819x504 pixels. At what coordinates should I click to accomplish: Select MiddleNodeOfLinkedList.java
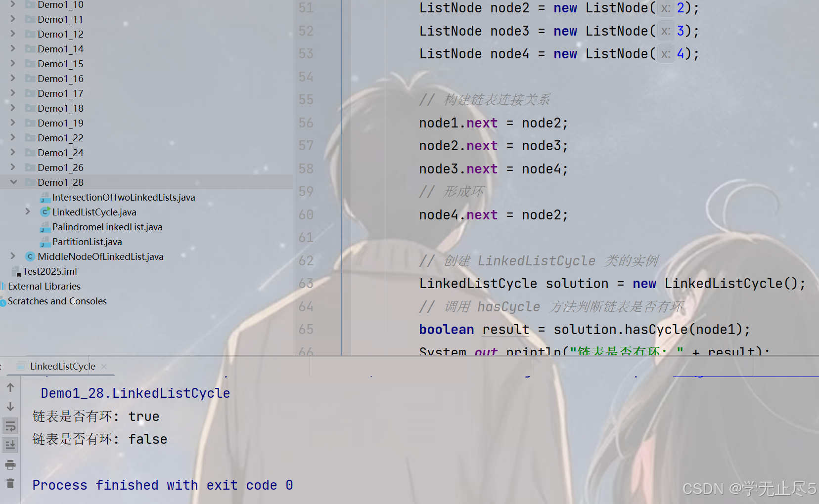[100, 256]
